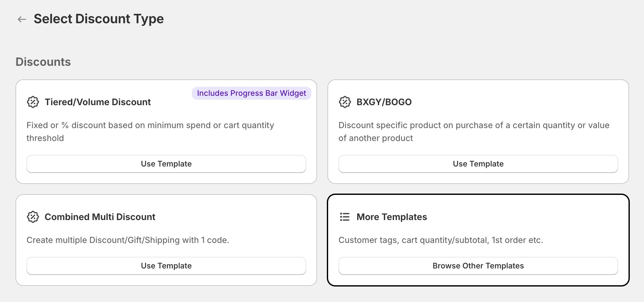644x302 pixels.
Task: Click the BXGY/BOGO discount badge icon
Action: tap(344, 102)
